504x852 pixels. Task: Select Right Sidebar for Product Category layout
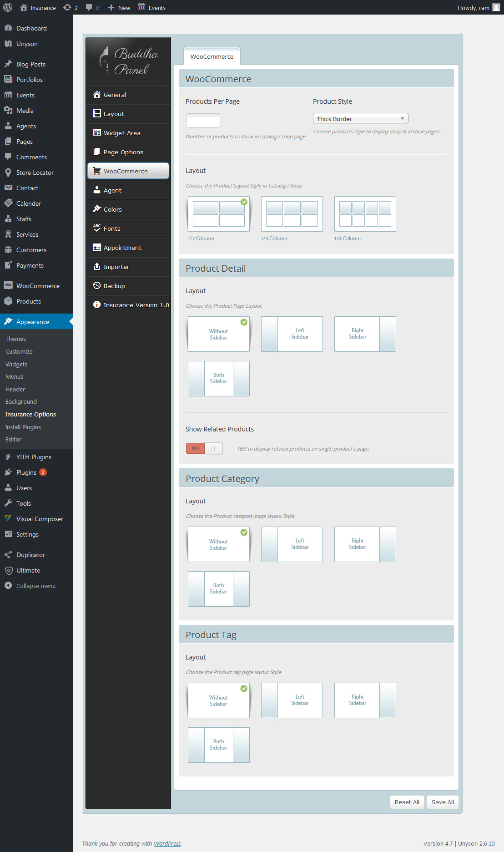coord(365,544)
